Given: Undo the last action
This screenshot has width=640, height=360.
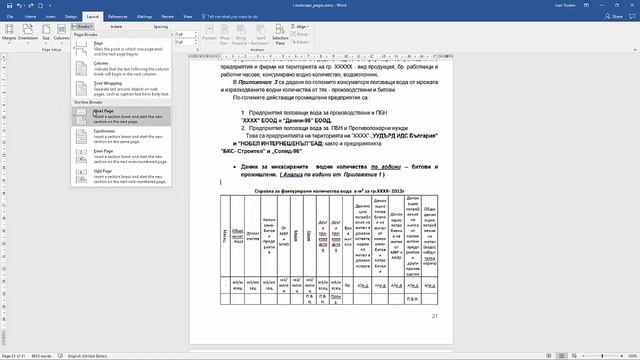Looking at the screenshot, I should (x=19, y=5).
